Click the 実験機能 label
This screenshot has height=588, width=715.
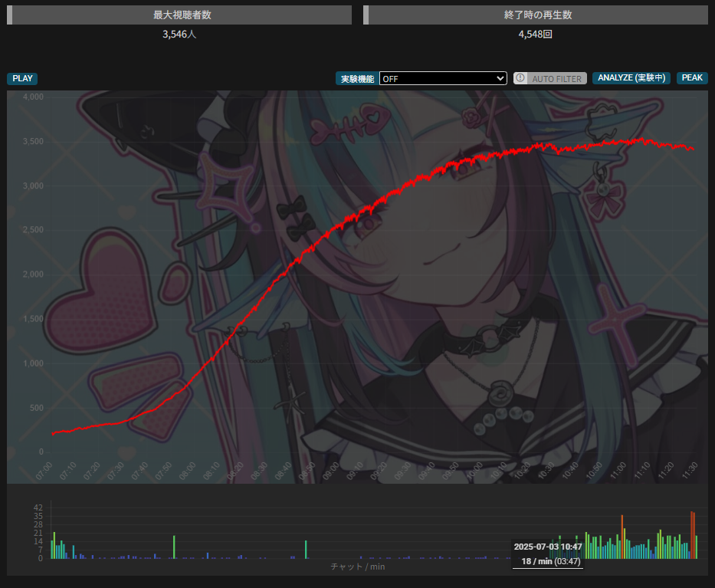tap(357, 78)
